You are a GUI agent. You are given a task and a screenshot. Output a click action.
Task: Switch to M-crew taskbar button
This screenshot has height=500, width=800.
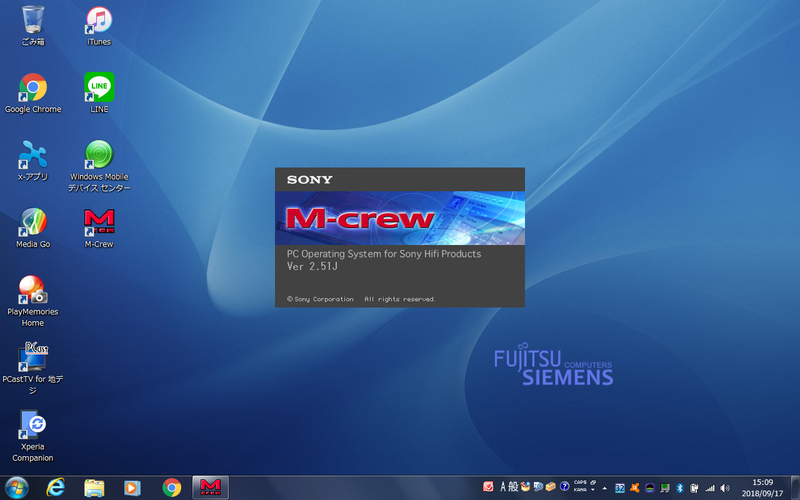[x=210, y=487]
